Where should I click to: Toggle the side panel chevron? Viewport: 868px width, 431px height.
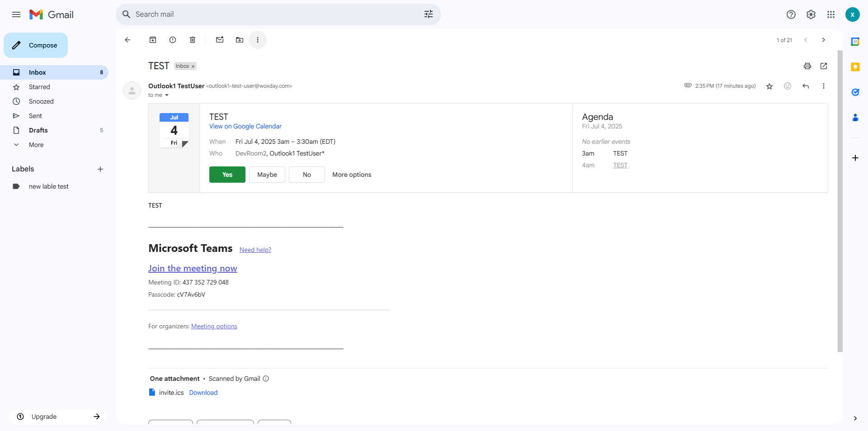(855, 418)
